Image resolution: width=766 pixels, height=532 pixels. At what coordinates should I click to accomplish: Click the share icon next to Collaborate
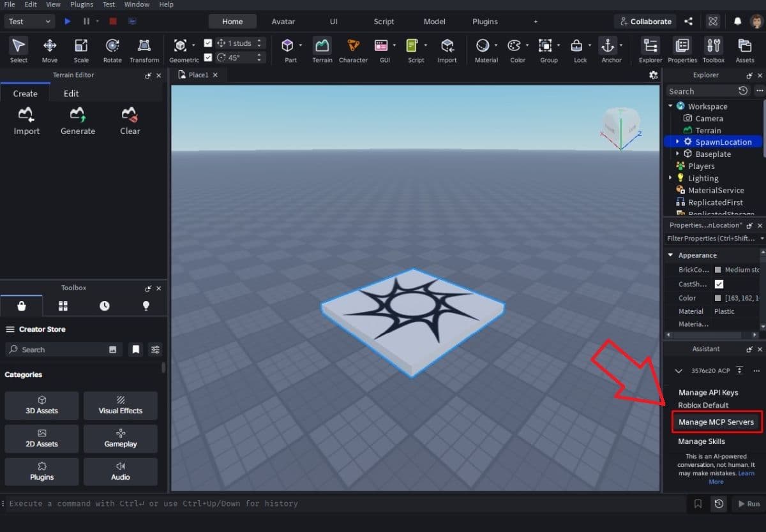pyautogui.click(x=689, y=21)
